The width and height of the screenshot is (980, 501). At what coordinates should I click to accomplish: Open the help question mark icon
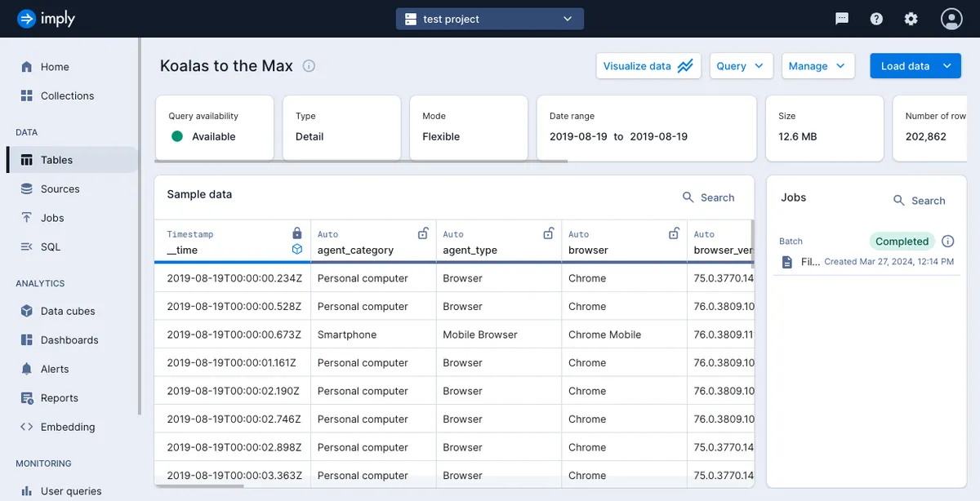click(876, 19)
